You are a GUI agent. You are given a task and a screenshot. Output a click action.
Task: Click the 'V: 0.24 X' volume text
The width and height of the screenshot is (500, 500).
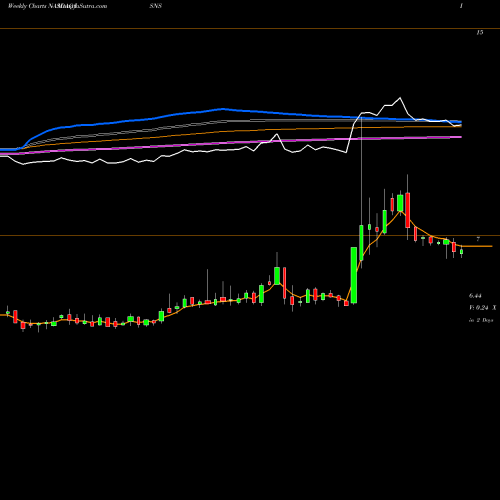point(483,308)
